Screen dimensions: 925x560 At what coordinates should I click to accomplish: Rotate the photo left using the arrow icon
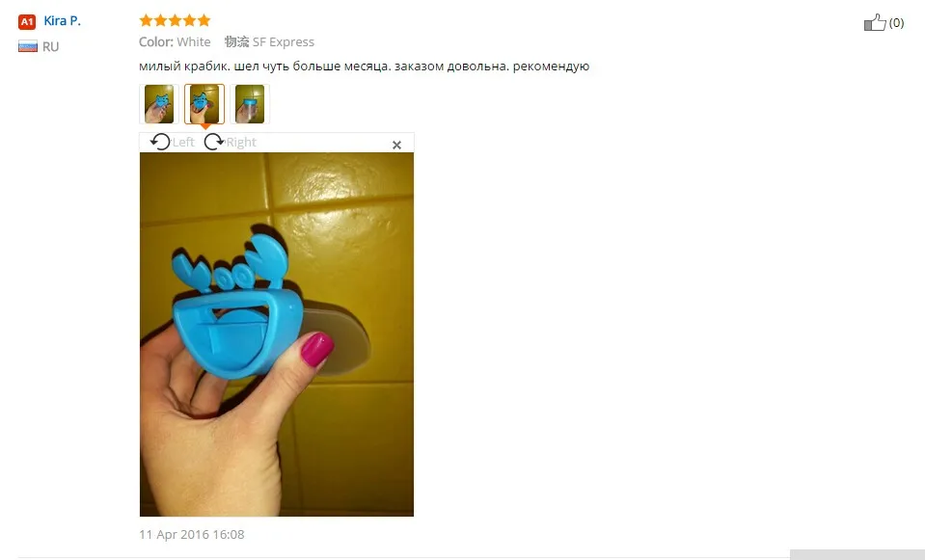pos(160,142)
